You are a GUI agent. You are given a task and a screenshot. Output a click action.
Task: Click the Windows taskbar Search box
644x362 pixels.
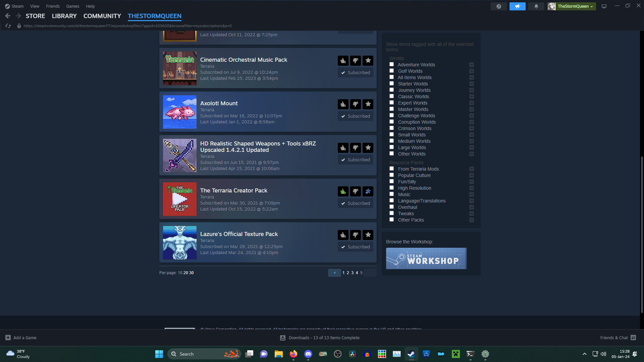pyautogui.click(x=204, y=354)
